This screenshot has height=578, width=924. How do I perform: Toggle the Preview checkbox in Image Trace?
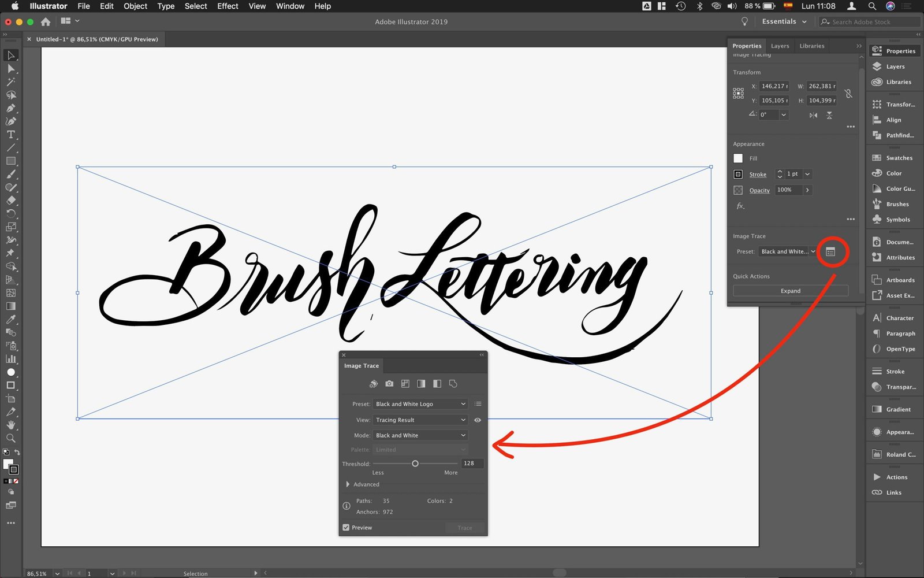pos(346,528)
